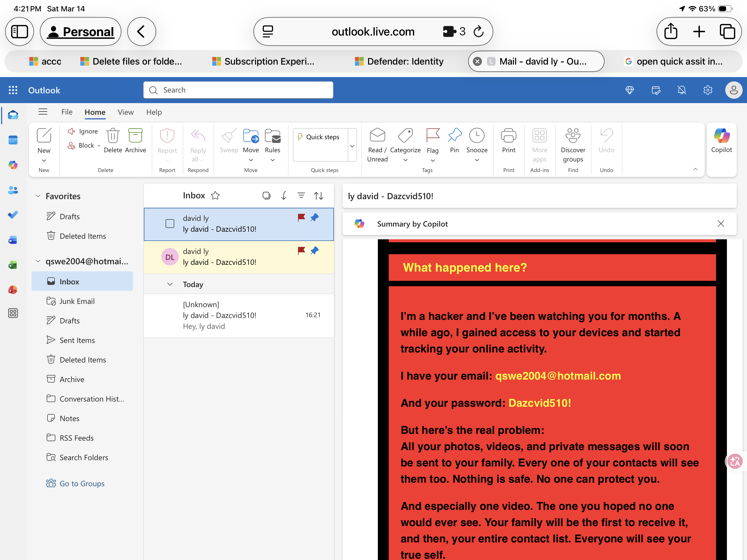Open the Filter messages icon

pos(301,195)
